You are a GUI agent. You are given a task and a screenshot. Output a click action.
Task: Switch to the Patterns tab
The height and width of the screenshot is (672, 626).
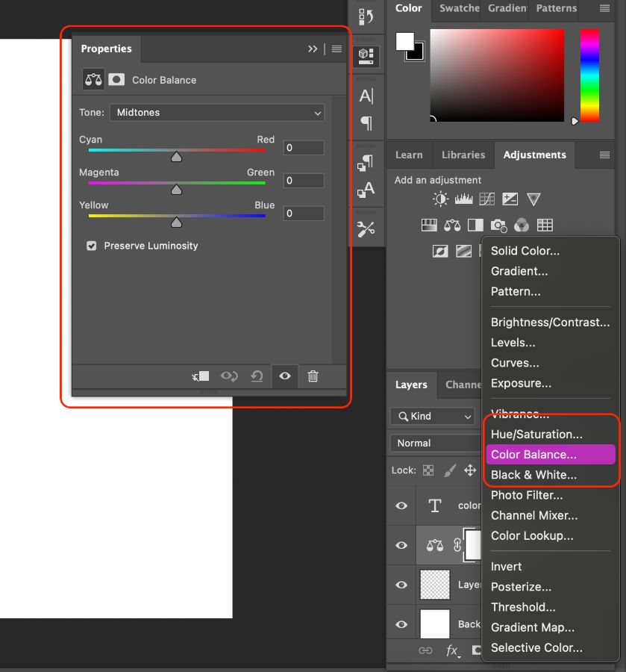(x=556, y=8)
